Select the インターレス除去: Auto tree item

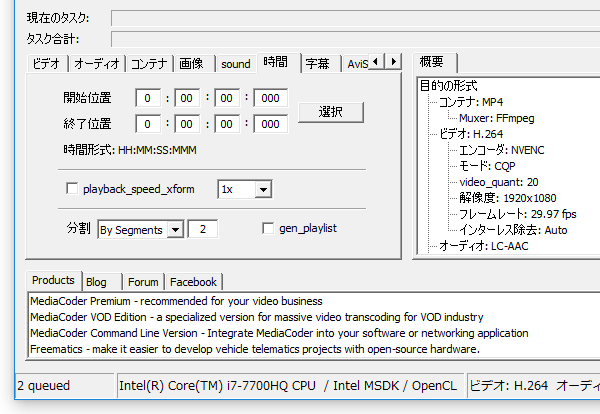[513, 230]
